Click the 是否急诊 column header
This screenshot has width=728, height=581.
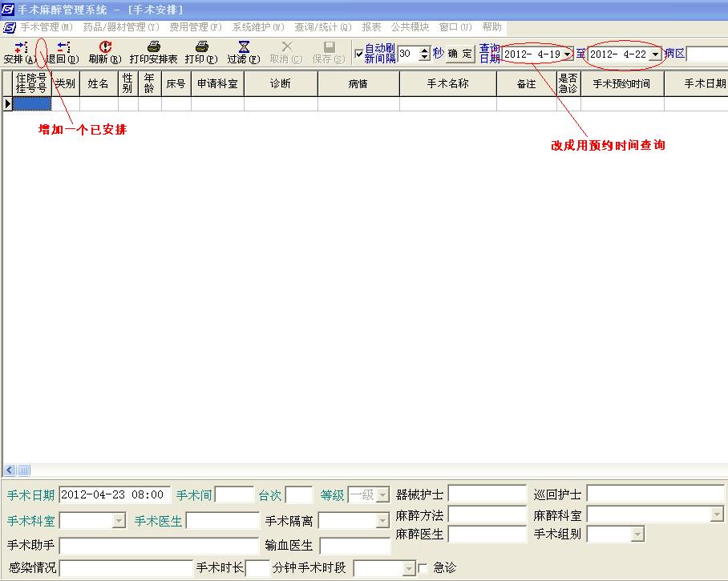point(568,83)
